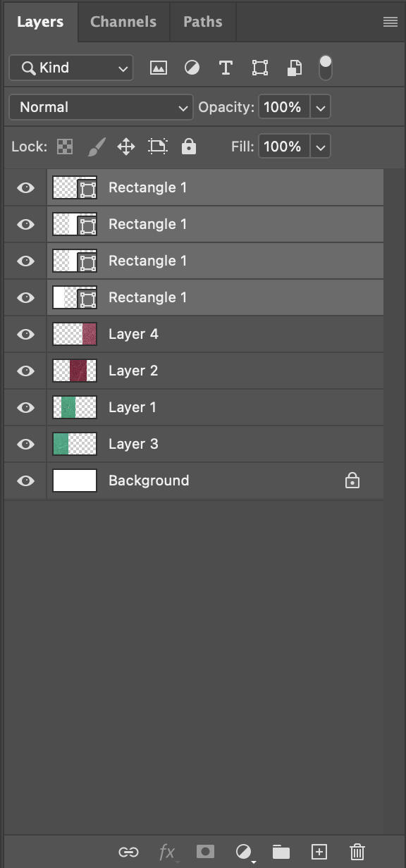Viewport: 406px width, 868px height.
Task: Filter for shape layers icon
Action: (x=260, y=68)
